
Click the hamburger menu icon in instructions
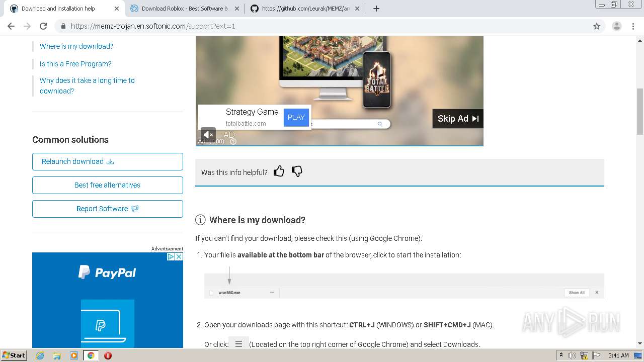(239, 344)
